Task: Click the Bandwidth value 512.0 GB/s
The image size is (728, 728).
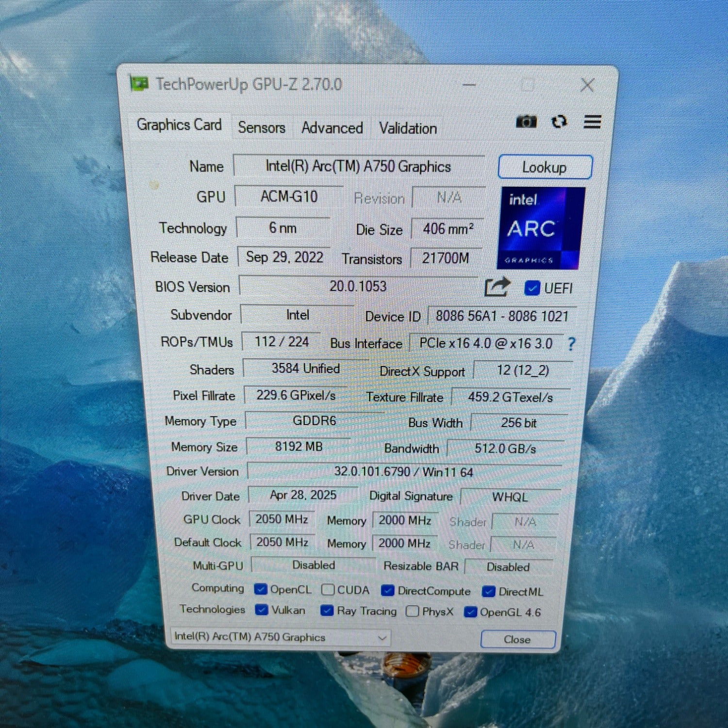Action: click(x=505, y=448)
